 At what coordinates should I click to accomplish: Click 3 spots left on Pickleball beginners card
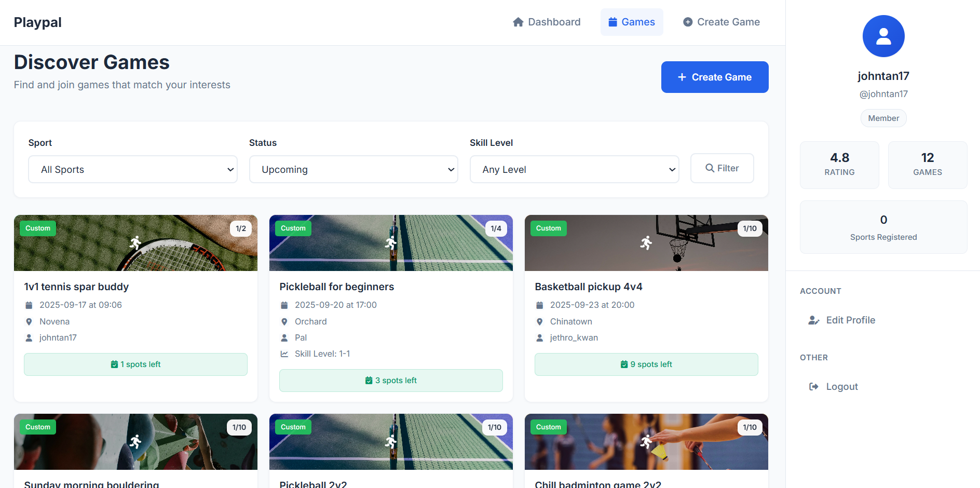pyautogui.click(x=391, y=381)
